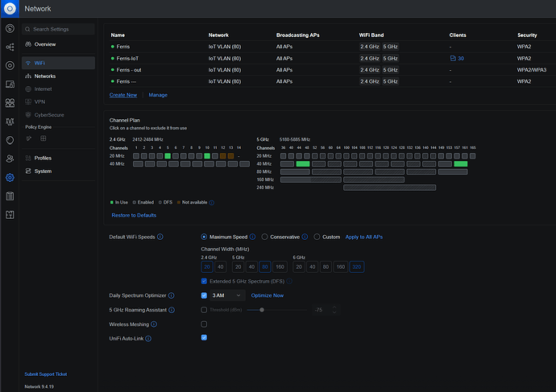The image size is (556, 392).
Task: Enable the Wireless Meshing checkbox
Action: (x=204, y=324)
